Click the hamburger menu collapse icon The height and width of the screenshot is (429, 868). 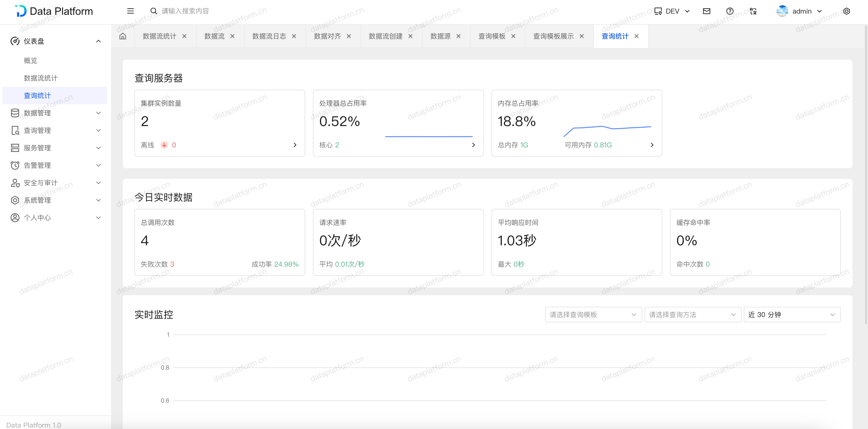(131, 11)
